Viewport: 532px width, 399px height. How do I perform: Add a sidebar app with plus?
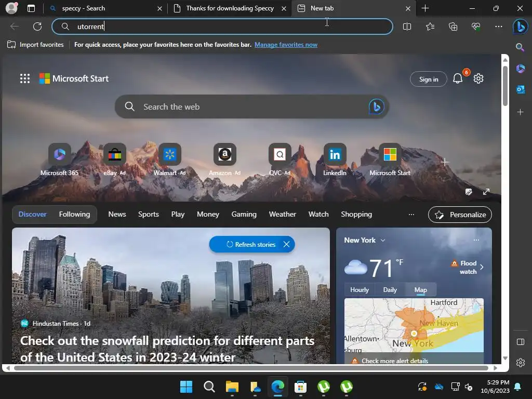click(520, 112)
